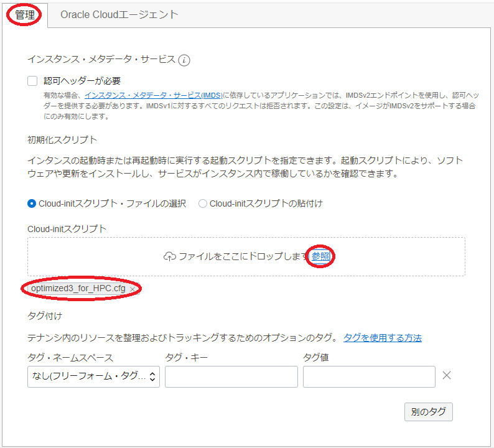Image resolution: width=494 pixels, height=448 pixels.
Task: Click the 認可ヘッダーが必要 label text
Action: coord(82,81)
